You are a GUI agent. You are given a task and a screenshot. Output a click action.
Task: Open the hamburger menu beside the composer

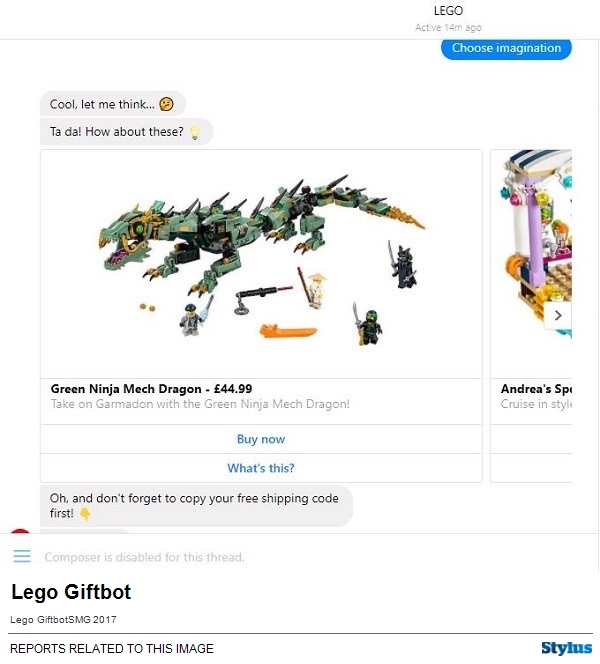click(x=22, y=556)
